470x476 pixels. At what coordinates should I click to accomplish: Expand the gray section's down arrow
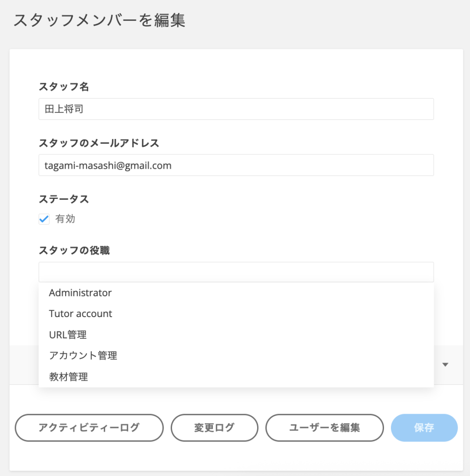pos(445,365)
